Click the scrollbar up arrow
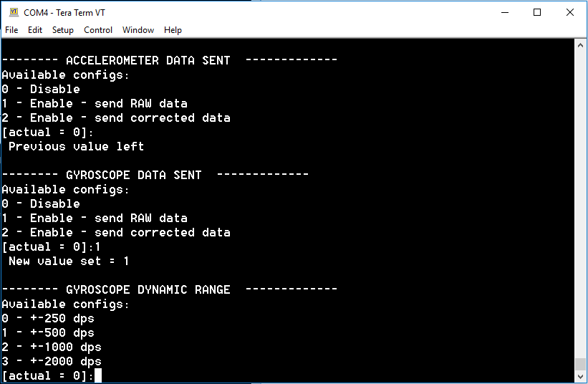588x384 pixels. (x=580, y=45)
